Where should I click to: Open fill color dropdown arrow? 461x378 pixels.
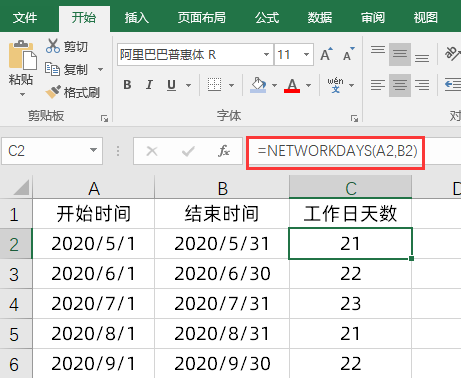point(274,85)
